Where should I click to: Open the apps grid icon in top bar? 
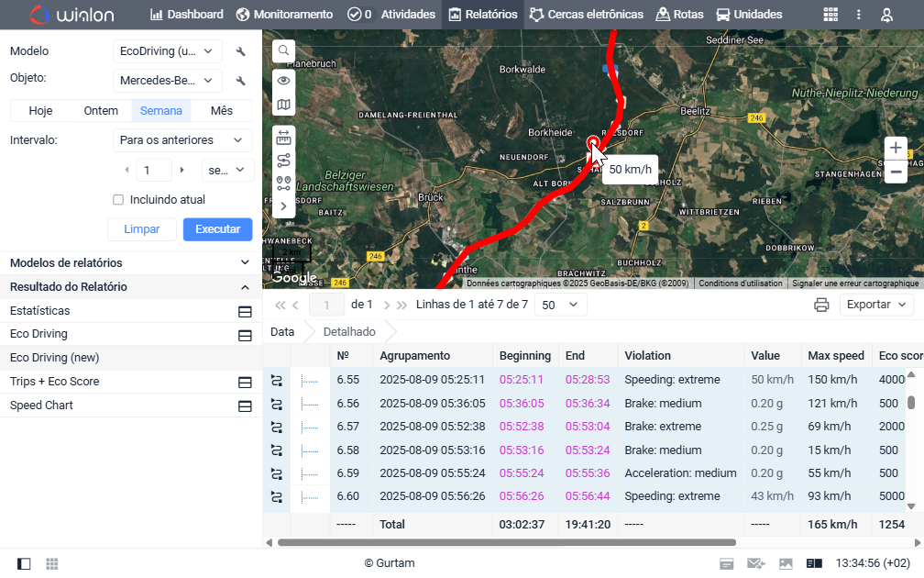pos(830,15)
